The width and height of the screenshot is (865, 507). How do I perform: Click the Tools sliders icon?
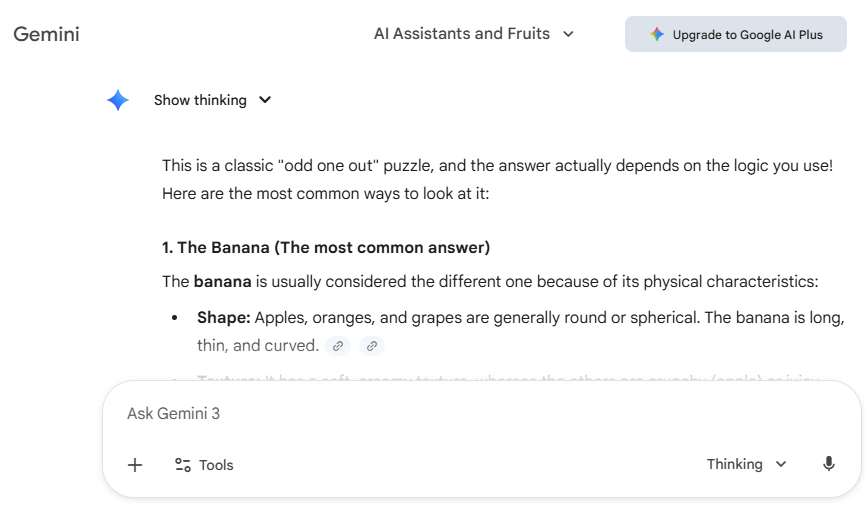pos(183,465)
